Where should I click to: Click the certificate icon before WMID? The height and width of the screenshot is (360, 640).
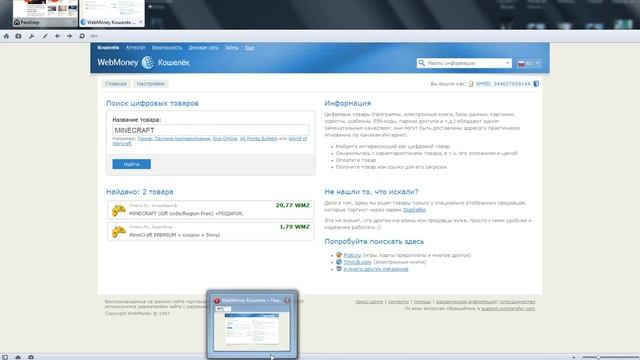(471, 84)
